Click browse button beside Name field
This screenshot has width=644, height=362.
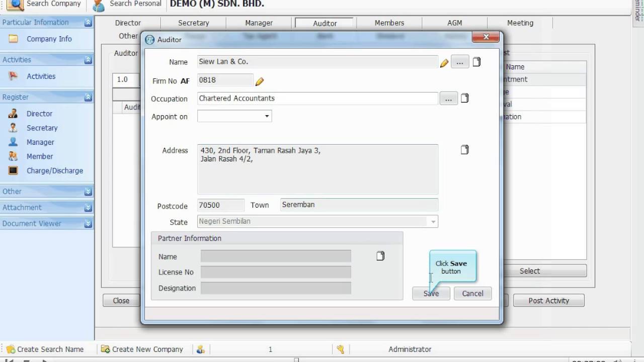460,62
